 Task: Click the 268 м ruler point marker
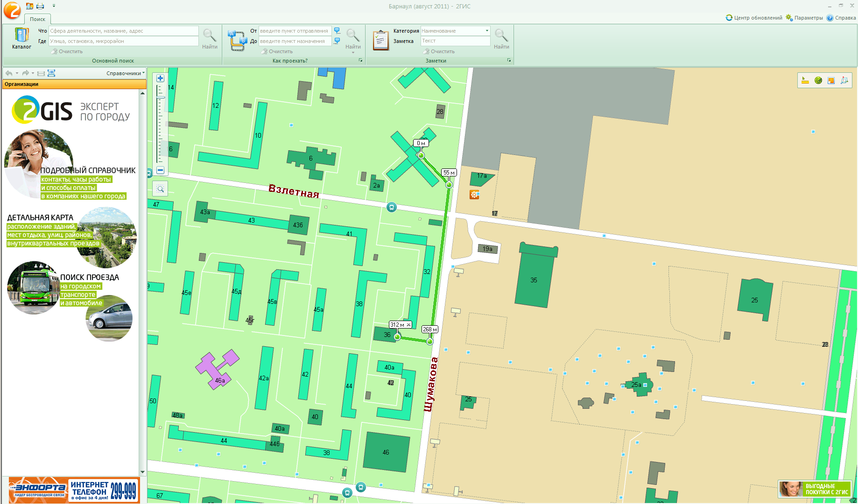tap(430, 342)
